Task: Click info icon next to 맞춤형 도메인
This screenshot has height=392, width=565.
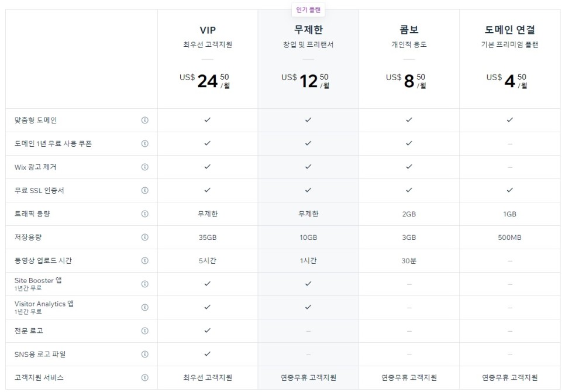Action: click(144, 120)
